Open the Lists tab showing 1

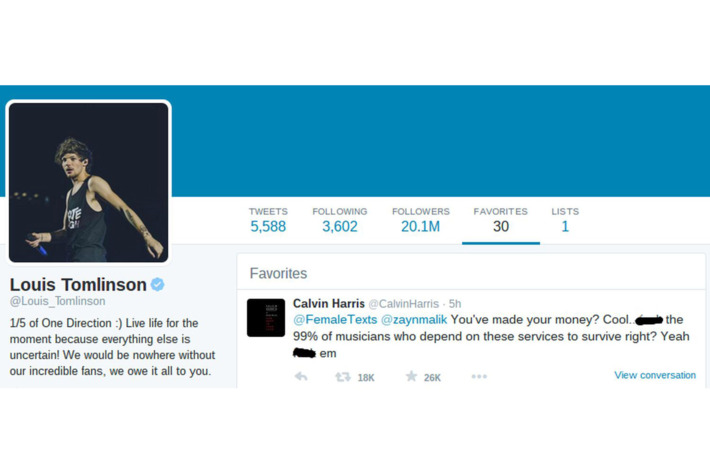pyautogui.click(x=565, y=220)
